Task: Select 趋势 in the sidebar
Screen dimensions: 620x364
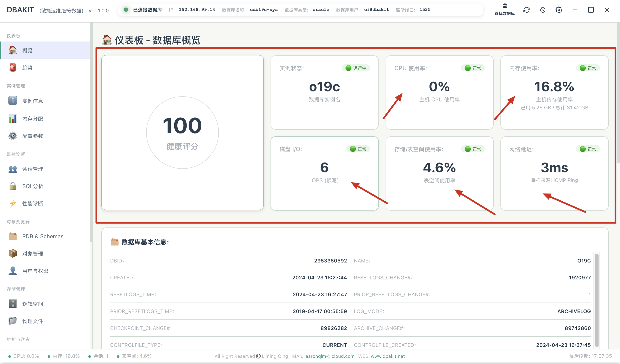Action: pos(45,67)
